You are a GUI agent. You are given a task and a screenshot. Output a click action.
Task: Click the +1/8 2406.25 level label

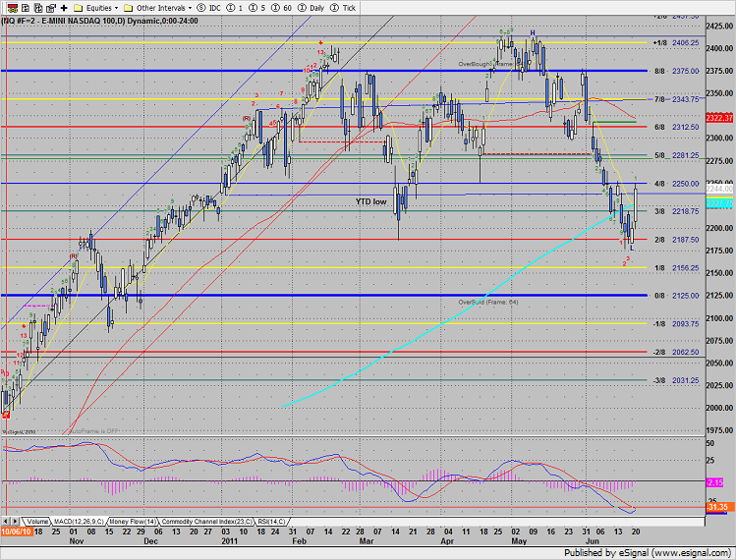click(x=676, y=42)
